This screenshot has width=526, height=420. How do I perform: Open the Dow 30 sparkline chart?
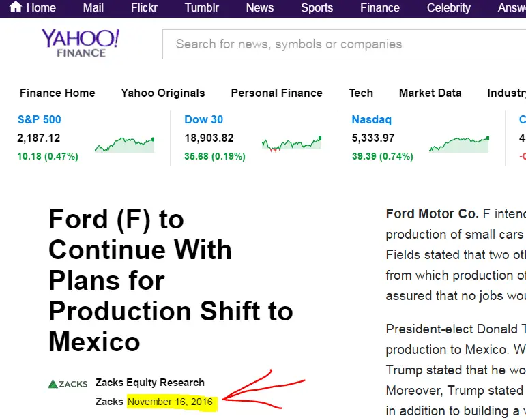(291, 144)
